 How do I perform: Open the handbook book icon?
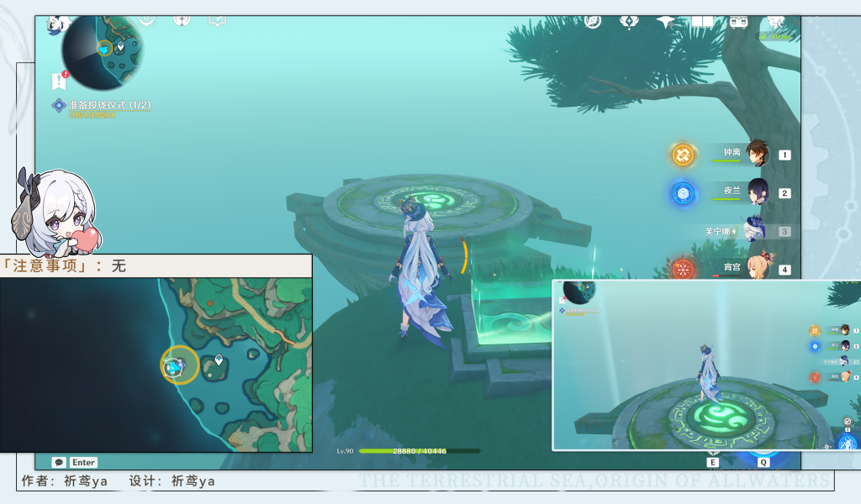click(702, 21)
